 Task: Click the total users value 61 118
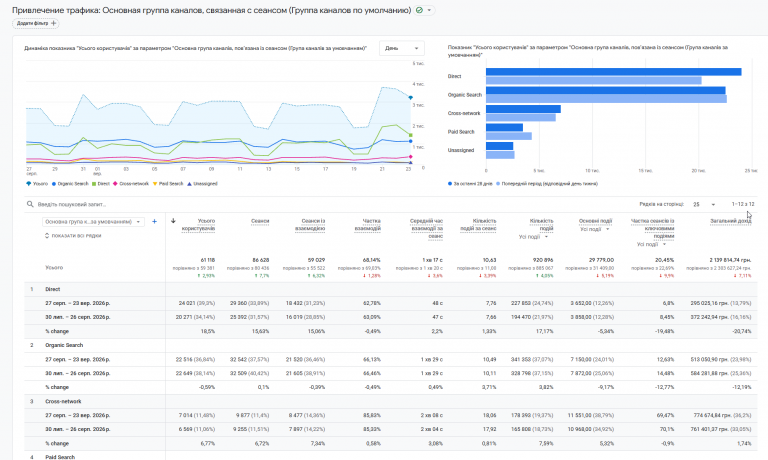click(x=207, y=260)
